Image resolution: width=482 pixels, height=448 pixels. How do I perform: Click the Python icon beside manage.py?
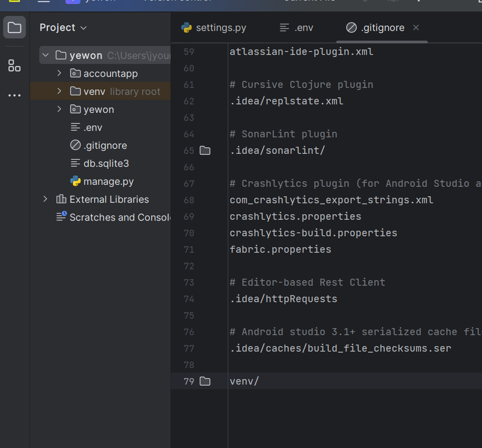pyautogui.click(x=75, y=181)
